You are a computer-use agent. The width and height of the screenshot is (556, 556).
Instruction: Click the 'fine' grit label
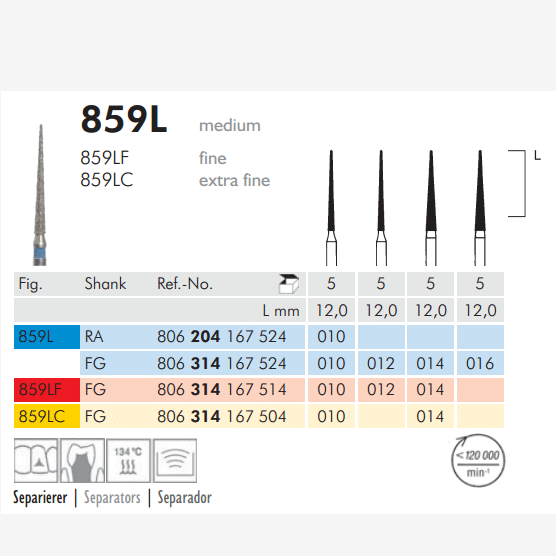pyautogui.click(x=212, y=158)
